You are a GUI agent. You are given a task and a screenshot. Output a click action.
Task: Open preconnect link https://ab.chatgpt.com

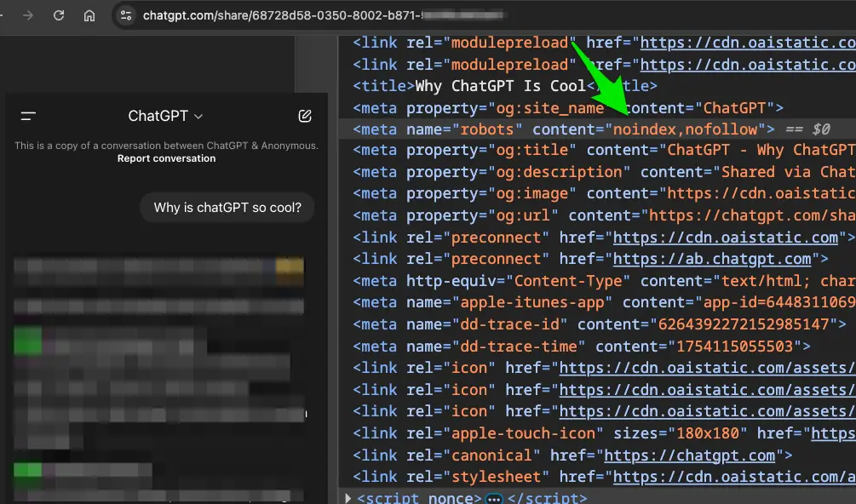(712, 259)
